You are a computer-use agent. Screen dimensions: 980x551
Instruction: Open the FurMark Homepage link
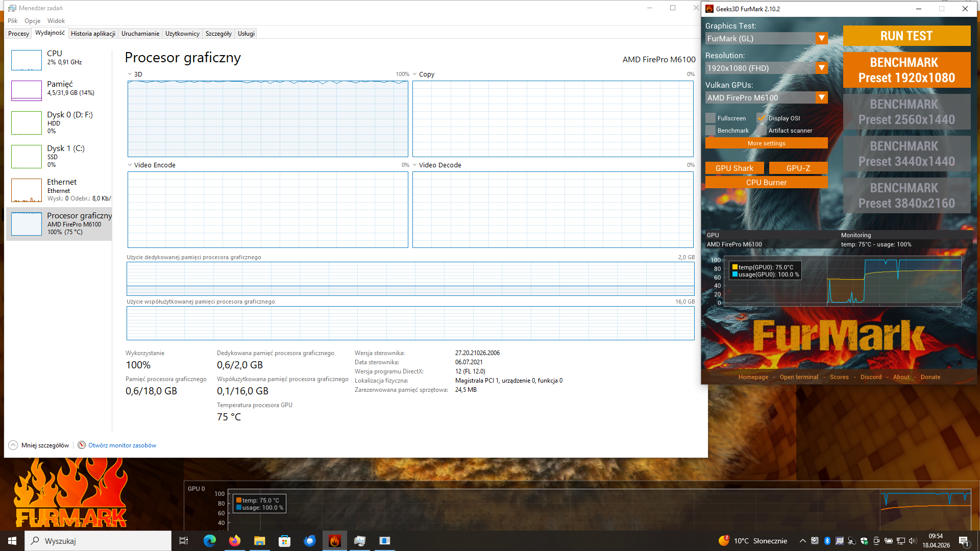click(753, 377)
